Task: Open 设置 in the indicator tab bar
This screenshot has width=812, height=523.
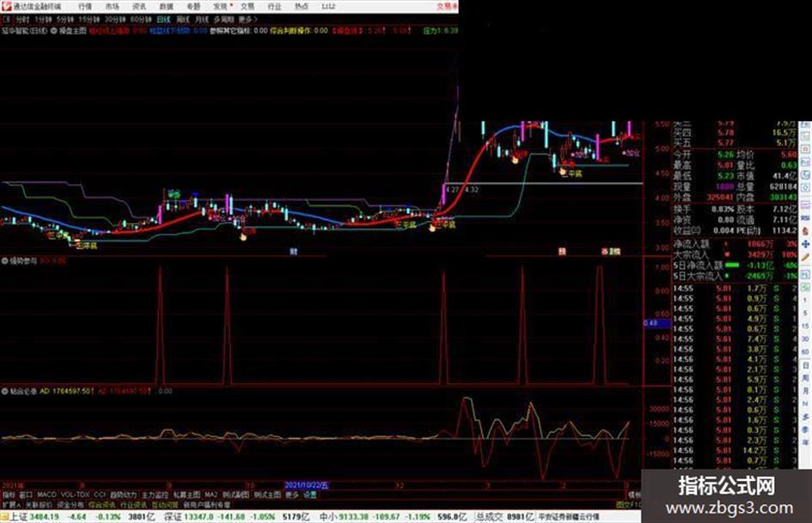Action: pyautogui.click(x=310, y=495)
